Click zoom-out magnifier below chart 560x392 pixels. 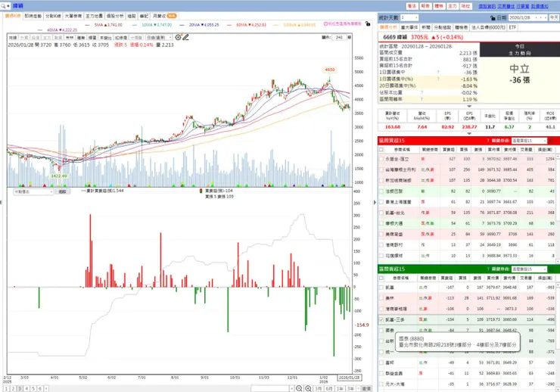(x=299, y=388)
